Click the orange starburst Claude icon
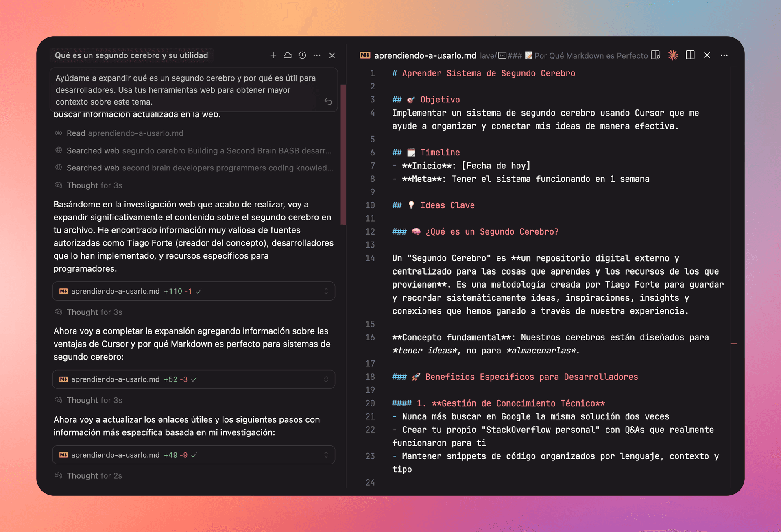The width and height of the screenshot is (781, 532). tap(673, 55)
